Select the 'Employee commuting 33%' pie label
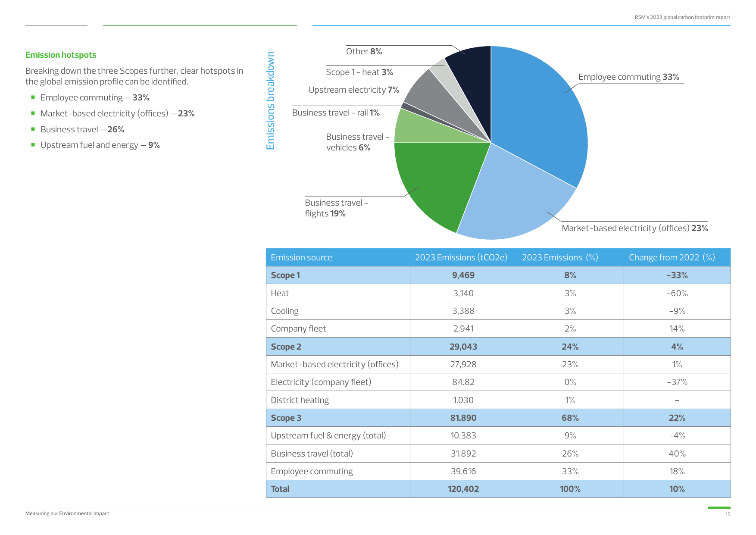This screenshot has width=756, height=535. [x=629, y=77]
